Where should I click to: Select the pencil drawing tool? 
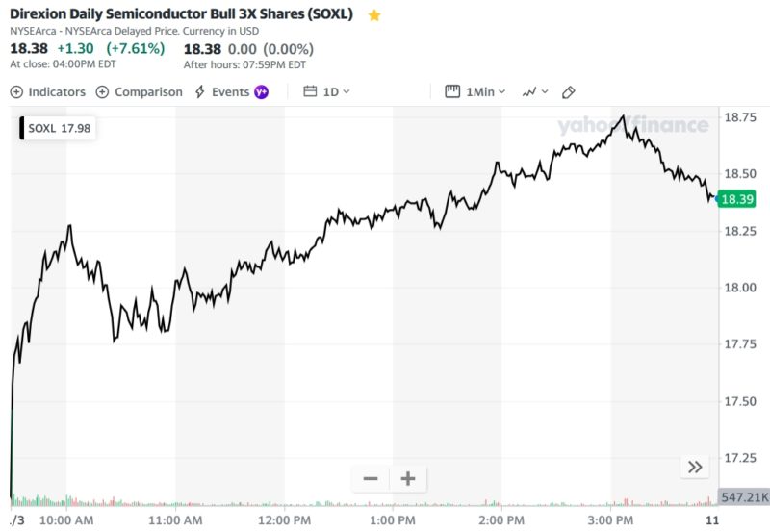tap(568, 91)
